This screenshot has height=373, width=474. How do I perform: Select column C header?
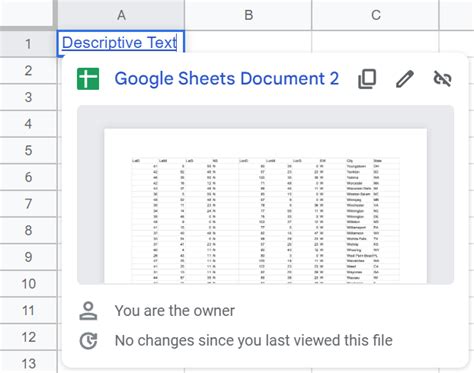(x=376, y=15)
